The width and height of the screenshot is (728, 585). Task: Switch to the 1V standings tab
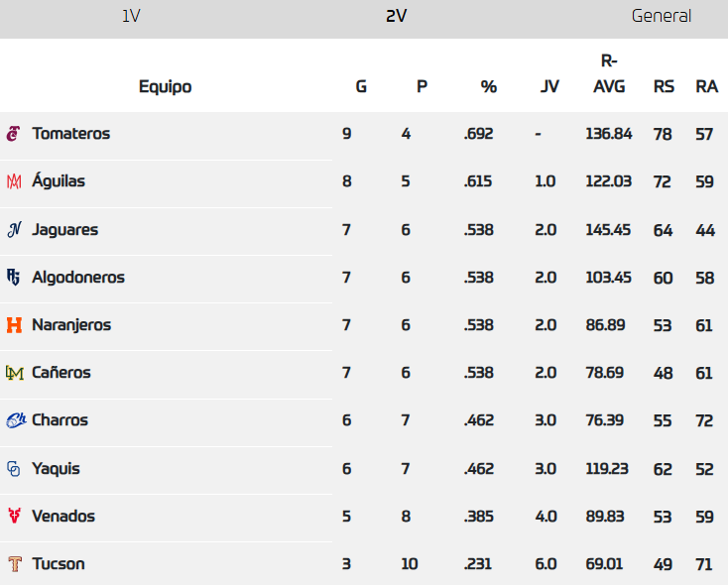(131, 16)
